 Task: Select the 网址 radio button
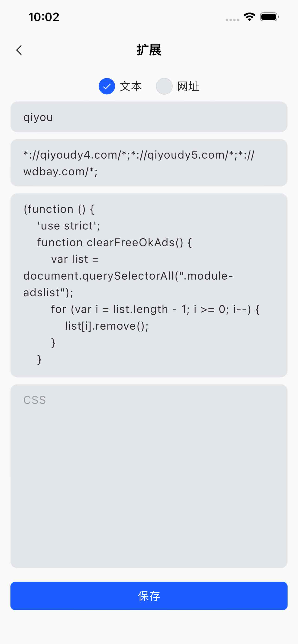(164, 86)
